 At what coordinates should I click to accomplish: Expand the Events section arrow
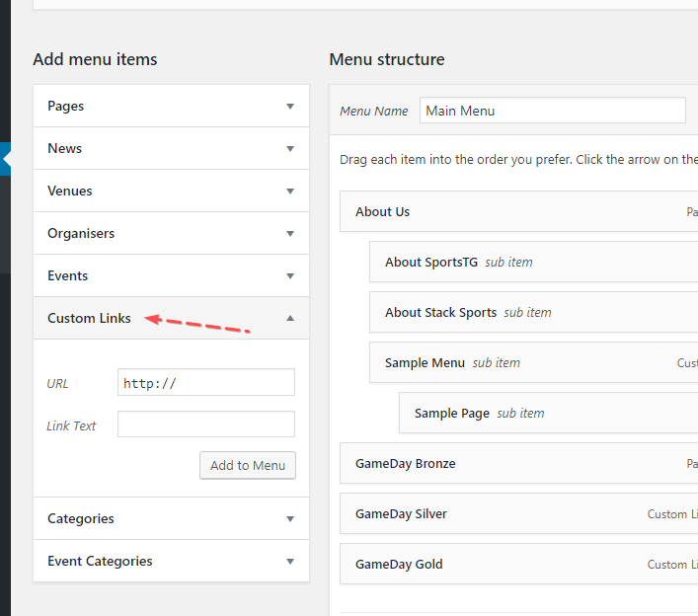pyautogui.click(x=290, y=276)
